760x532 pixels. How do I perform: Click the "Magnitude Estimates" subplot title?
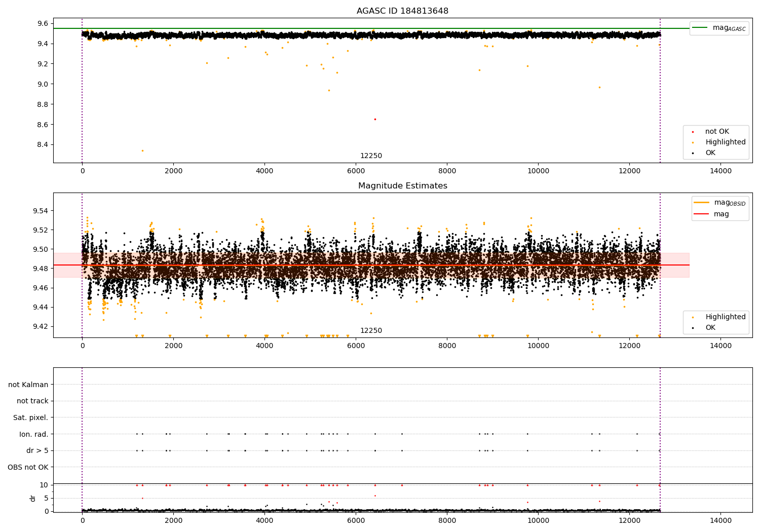pos(402,186)
